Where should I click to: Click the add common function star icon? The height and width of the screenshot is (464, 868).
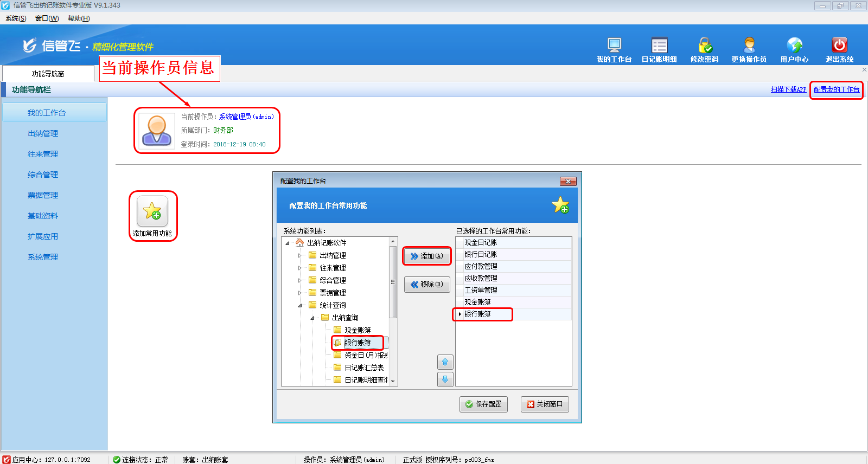point(152,211)
